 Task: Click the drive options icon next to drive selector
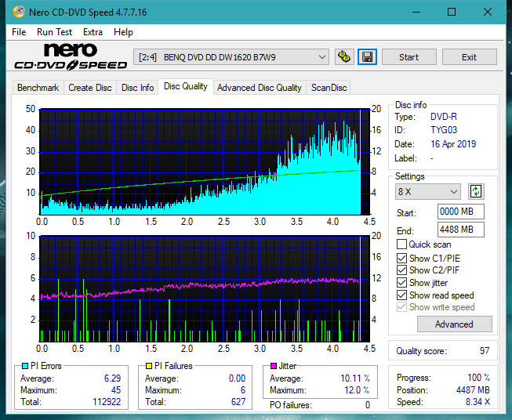coord(344,57)
